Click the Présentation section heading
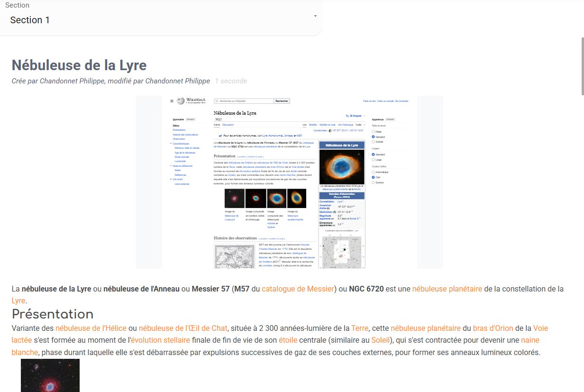This screenshot has width=584, height=392. tap(53, 314)
